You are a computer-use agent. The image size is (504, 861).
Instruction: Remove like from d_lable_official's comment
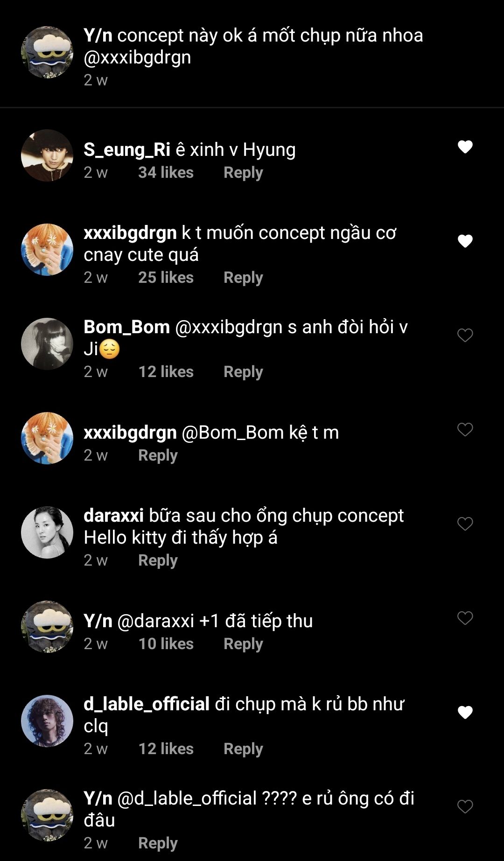click(465, 712)
